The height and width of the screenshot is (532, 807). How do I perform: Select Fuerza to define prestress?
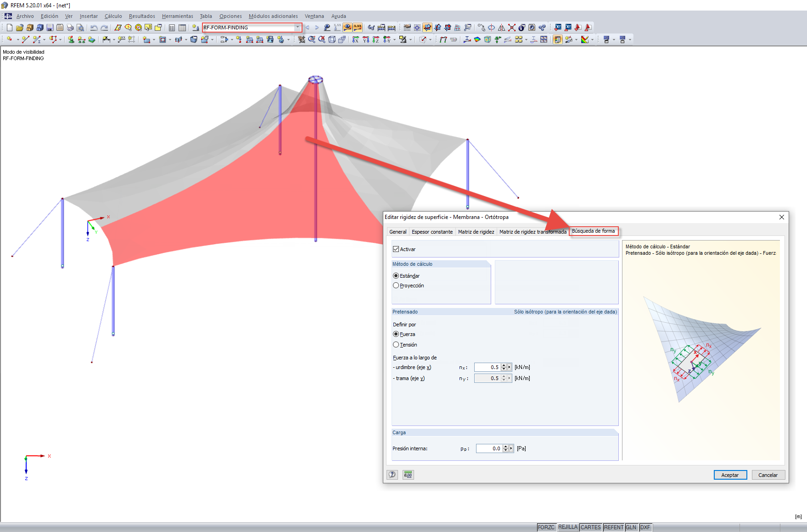coord(396,334)
